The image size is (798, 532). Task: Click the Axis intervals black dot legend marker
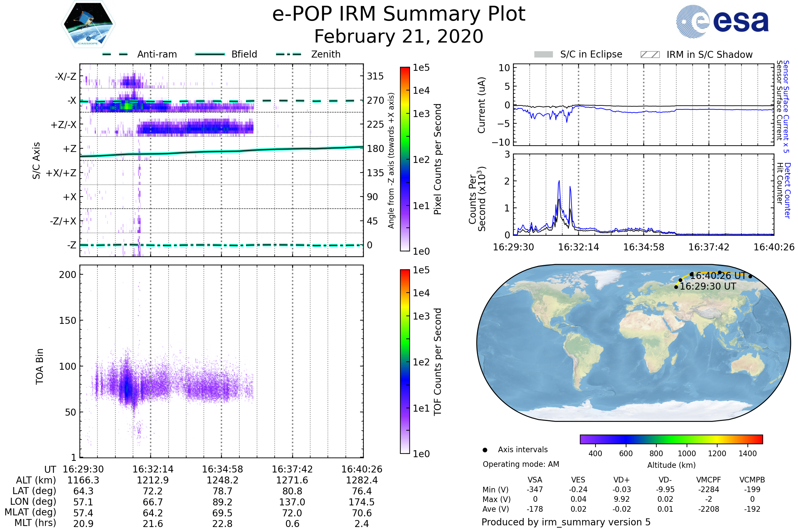coord(485,450)
